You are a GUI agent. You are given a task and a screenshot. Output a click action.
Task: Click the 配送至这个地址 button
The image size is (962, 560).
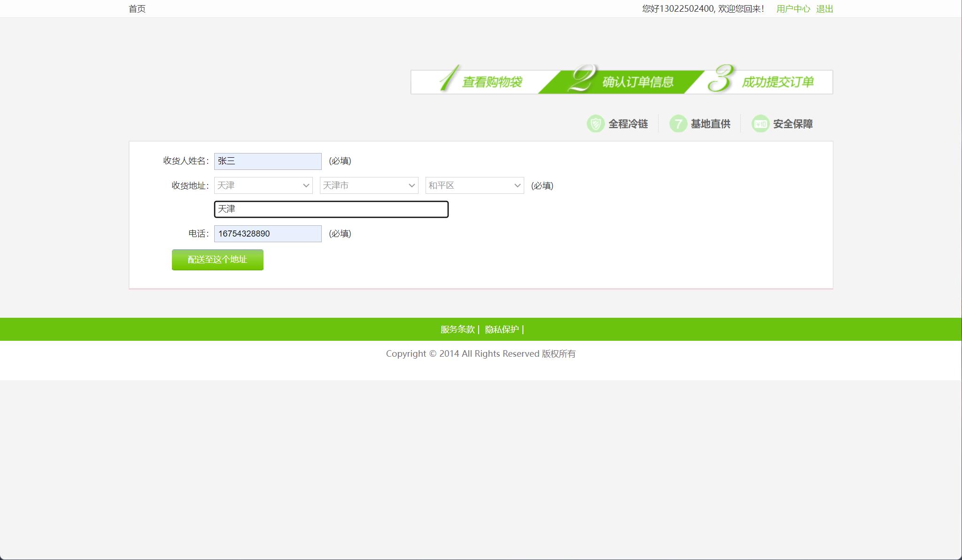click(x=217, y=260)
